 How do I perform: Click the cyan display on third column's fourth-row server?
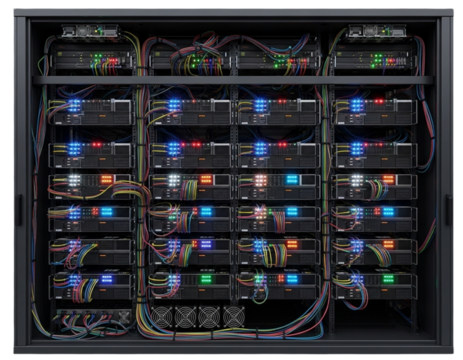[292, 180]
